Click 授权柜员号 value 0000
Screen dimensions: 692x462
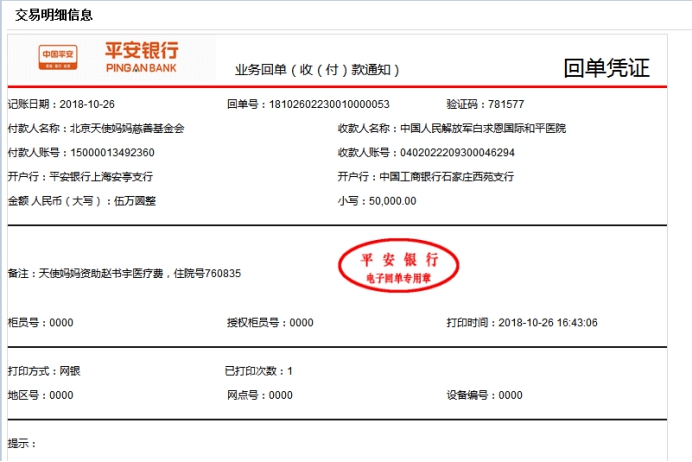click(301, 323)
